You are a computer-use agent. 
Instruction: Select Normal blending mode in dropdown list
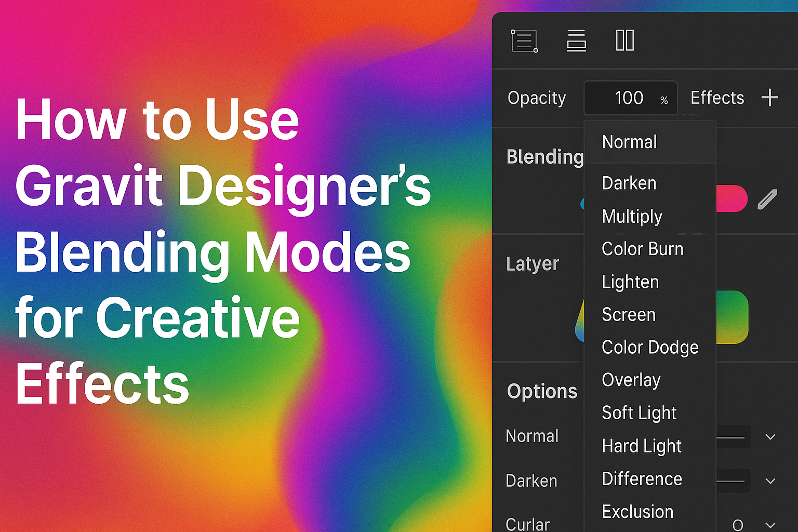click(650, 142)
